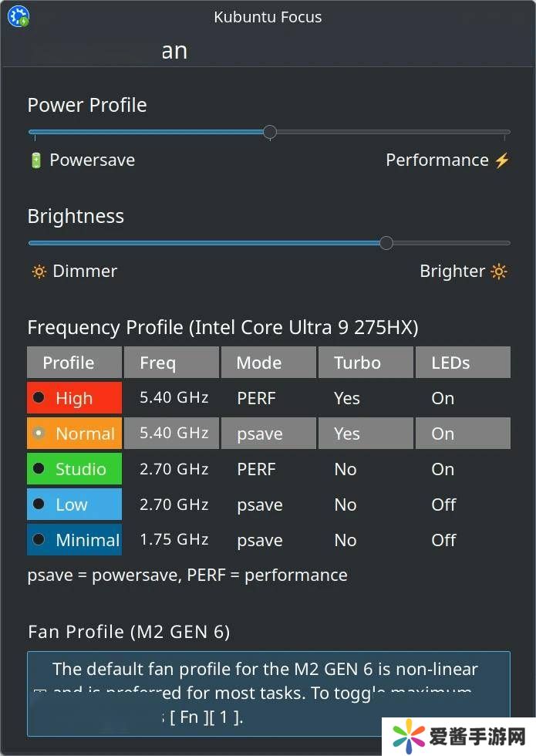Click the Powersave battery icon
The image size is (536, 756).
pyautogui.click(x=35, y=160)
